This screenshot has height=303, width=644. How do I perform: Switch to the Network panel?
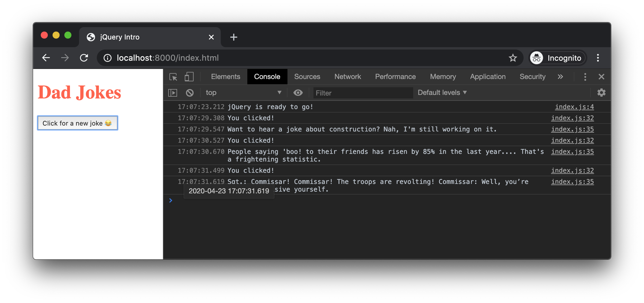coord(348,77)
